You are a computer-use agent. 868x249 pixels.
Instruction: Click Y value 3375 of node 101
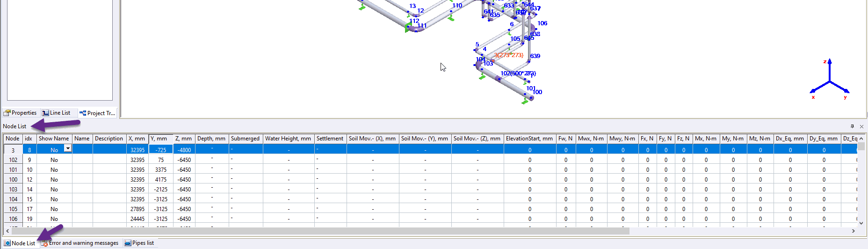[161, 169]
